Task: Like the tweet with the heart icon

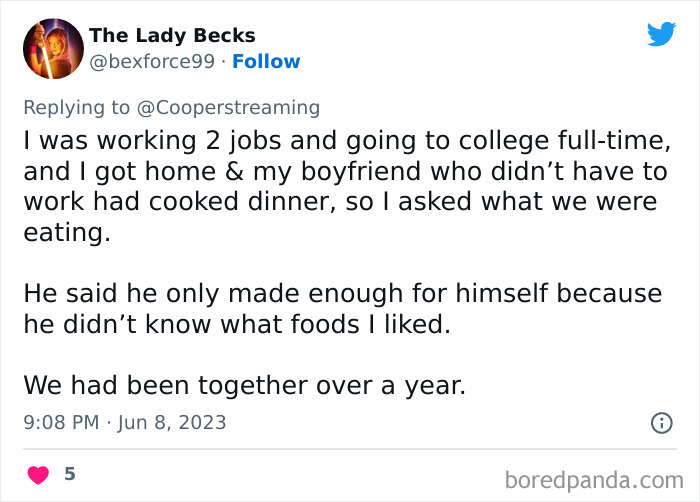Action: (x=38, y=474)
